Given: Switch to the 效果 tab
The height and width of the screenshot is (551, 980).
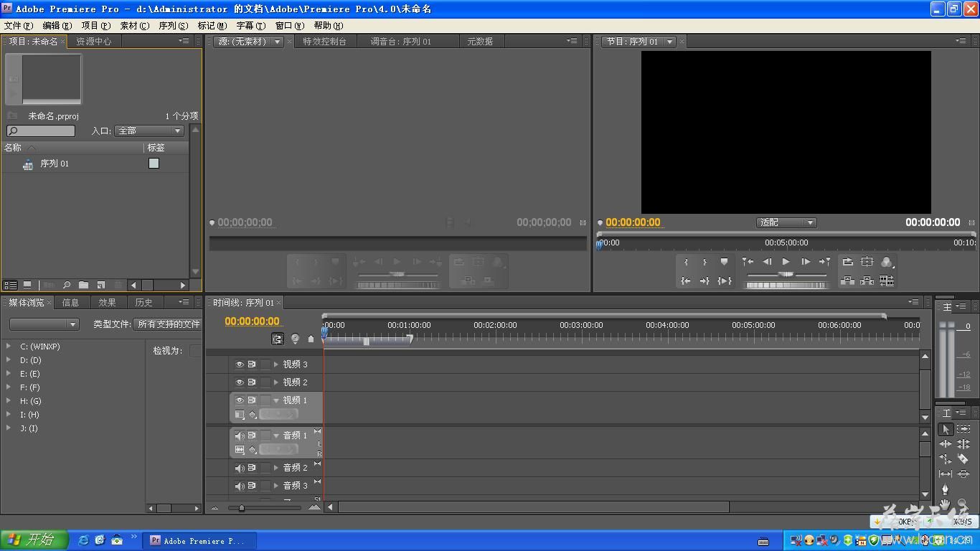Looking at the screenshot, I should 108,302.
